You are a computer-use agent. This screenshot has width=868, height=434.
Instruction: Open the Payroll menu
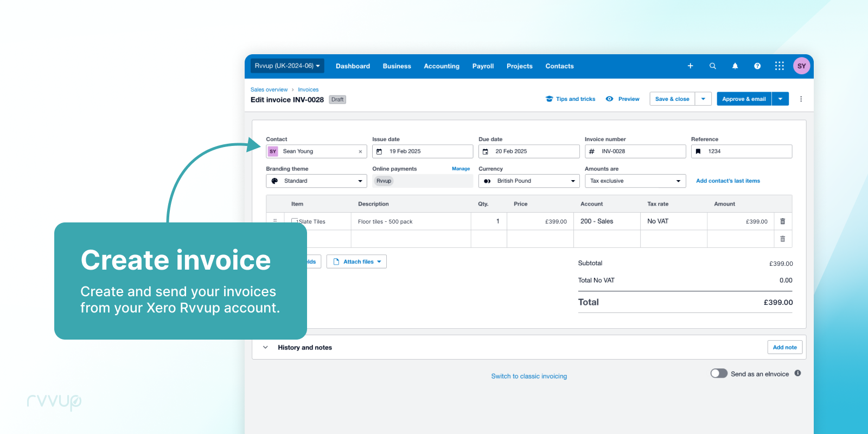click(x=483, y=66)
